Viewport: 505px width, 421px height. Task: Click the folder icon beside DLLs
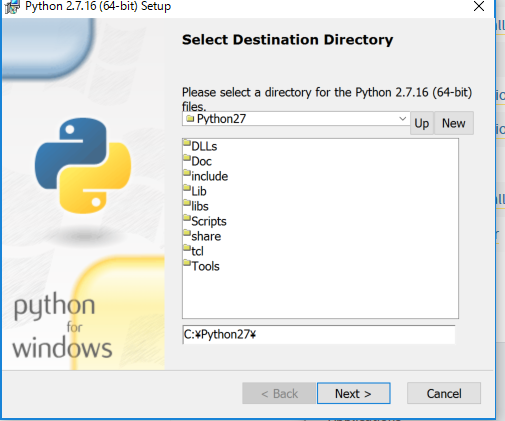click(187, 143)
